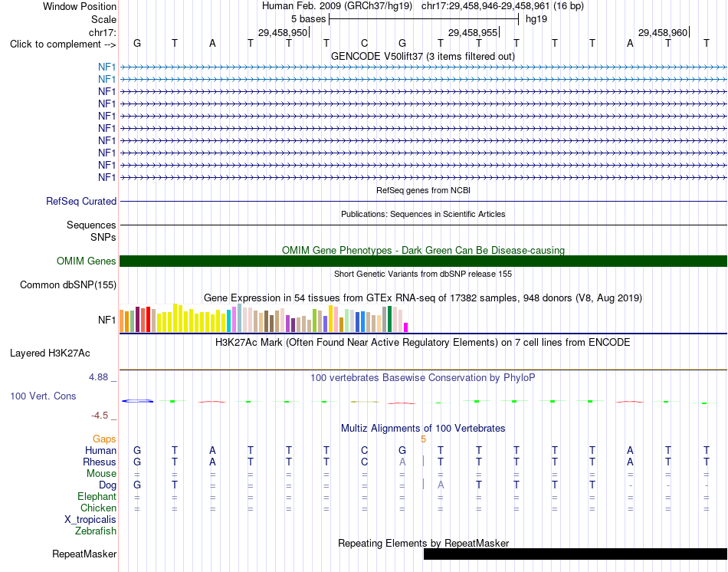The image size is (728, 572).
Task: Open the GENCODE V50lift37 track title
Action: click(422, 56)
